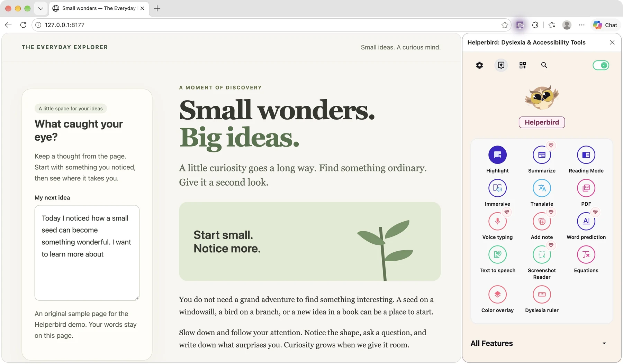Select the starred favorites panel icon

click(501, 65)
